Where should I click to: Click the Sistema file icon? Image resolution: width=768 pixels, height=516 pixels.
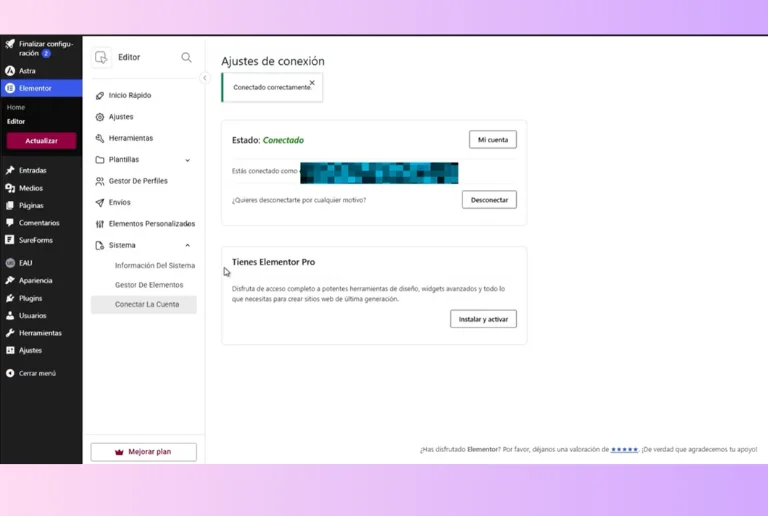(x=100, y=245)
